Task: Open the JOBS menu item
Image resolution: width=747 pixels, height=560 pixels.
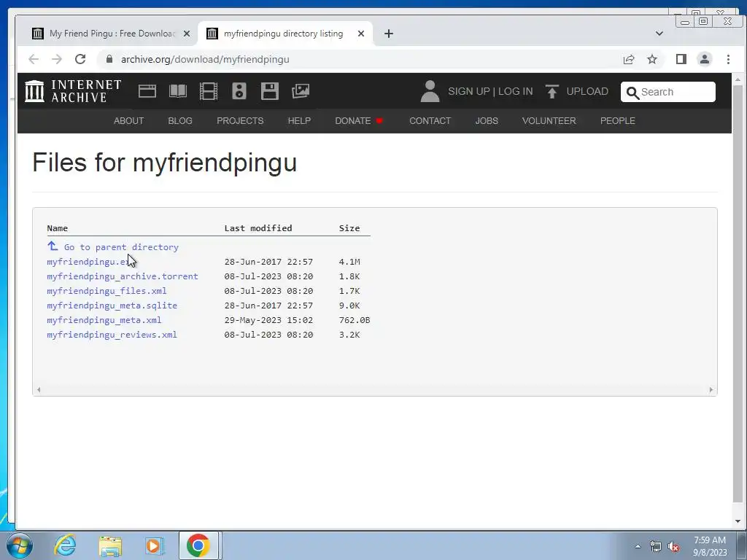Action: coord(487,121)
